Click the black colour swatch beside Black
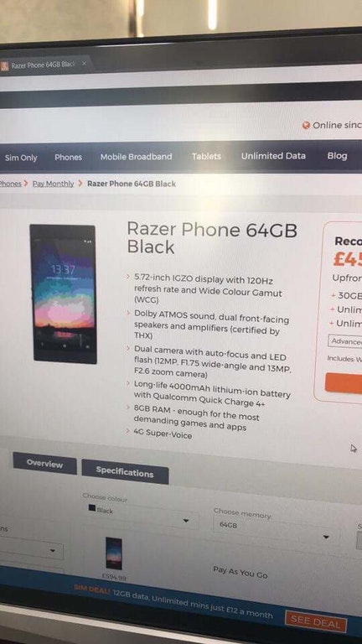The height and width of the screenshot is (644, 362). pyautogui.click(x=92, y=508)
